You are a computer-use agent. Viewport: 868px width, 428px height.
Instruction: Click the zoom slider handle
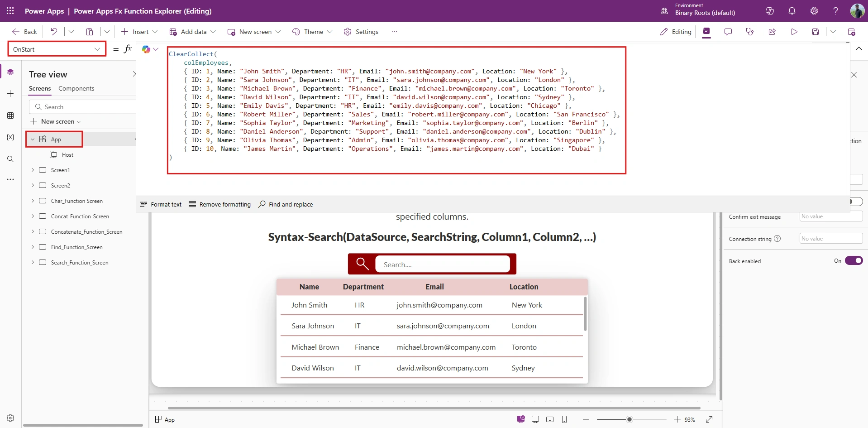[629, 419]
